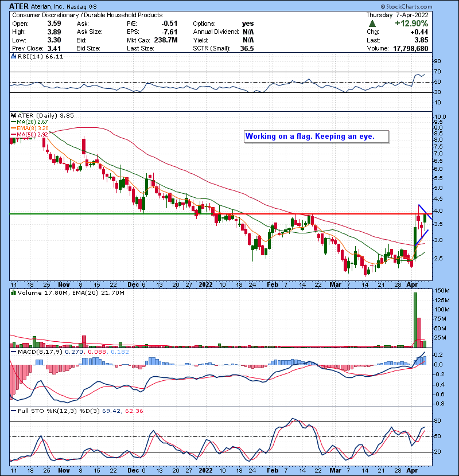Click the Options value yes
Screen dimensions: 459x476
point(248,24)
